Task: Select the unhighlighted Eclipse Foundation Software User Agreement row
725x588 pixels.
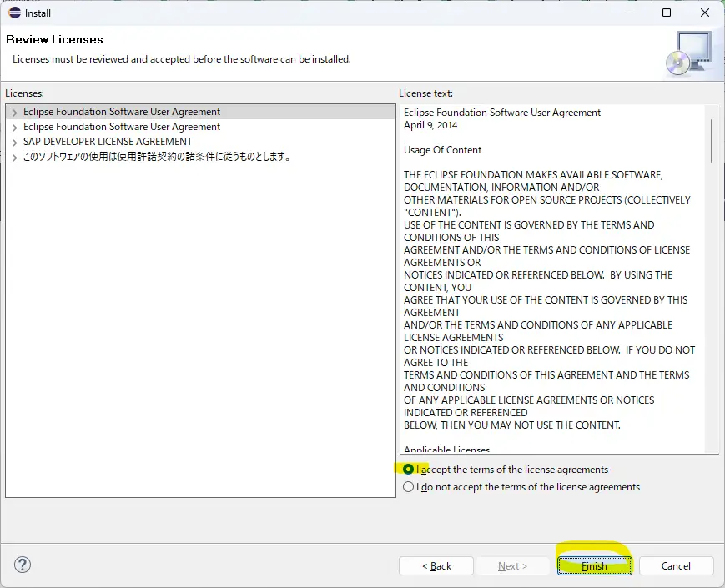Action: 201,127
